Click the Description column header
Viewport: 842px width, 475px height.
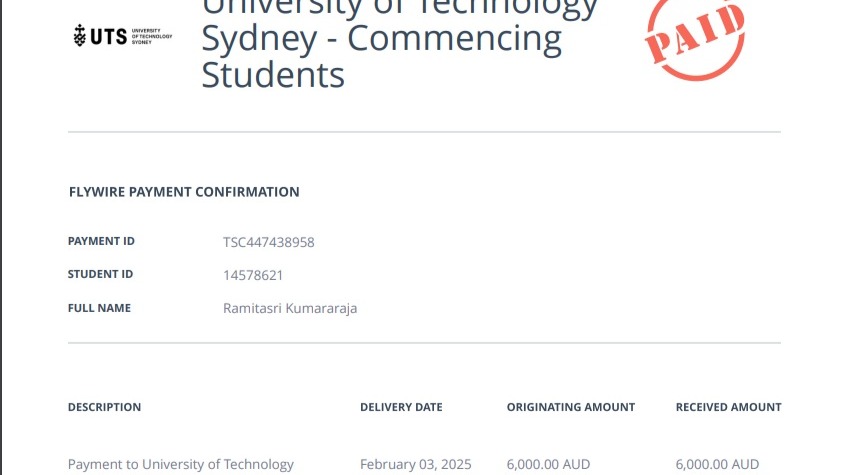pos(104,407)
